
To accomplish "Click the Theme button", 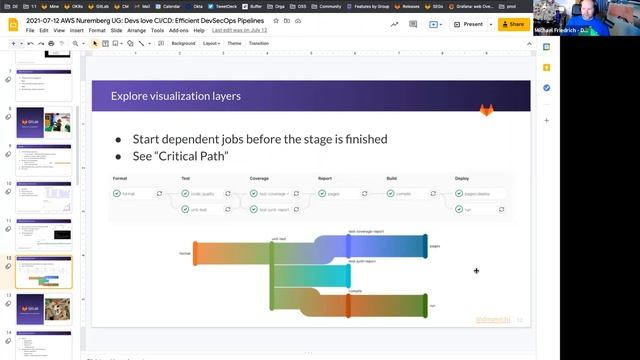I will (x=234, y=43).
